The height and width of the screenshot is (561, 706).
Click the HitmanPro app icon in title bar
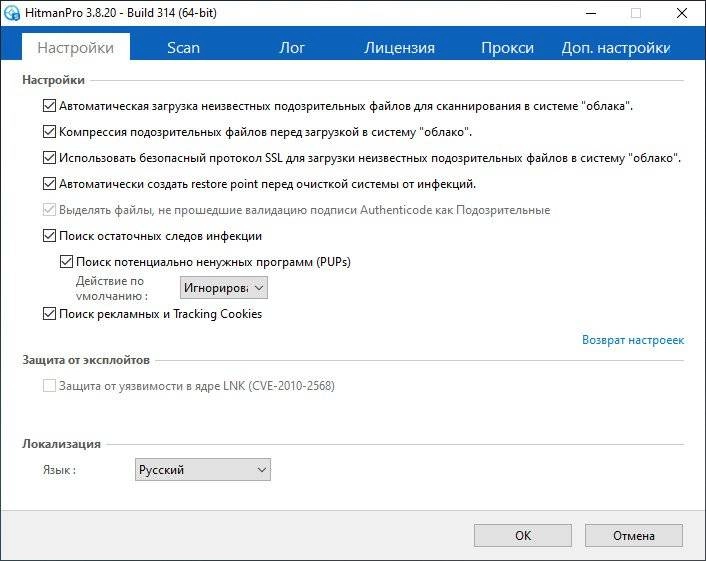click(12, 13)
